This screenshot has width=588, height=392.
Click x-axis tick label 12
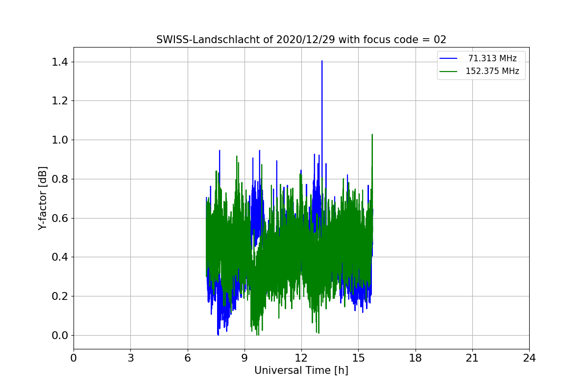tap(301, 358)
